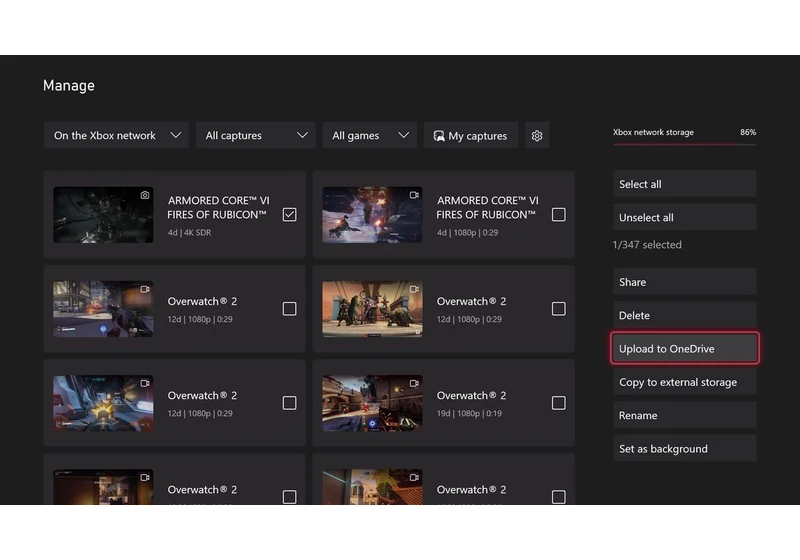
Task: Click the video icon on the ARMORED CORE 1080p clip thumbnail
Action: click(414, 195)
